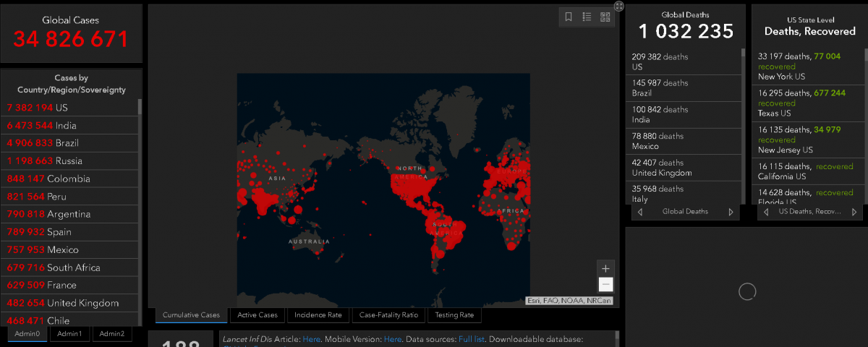
Task: Open the map bookmarks icon
Action: [569, 17]
